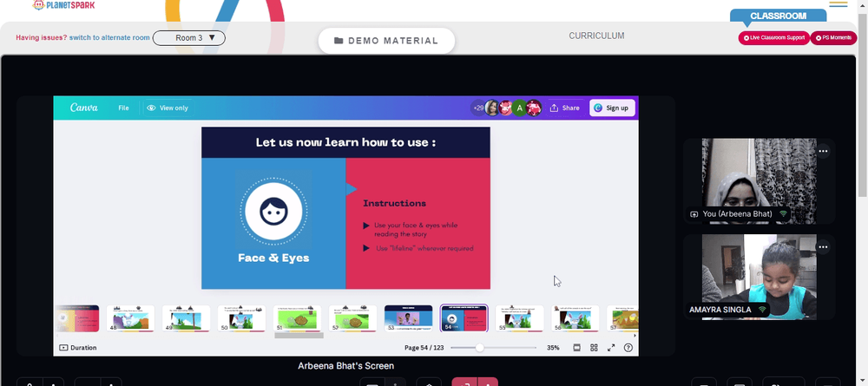Click the Canva Share button
The image size is (868, 386).
(565, 108)
